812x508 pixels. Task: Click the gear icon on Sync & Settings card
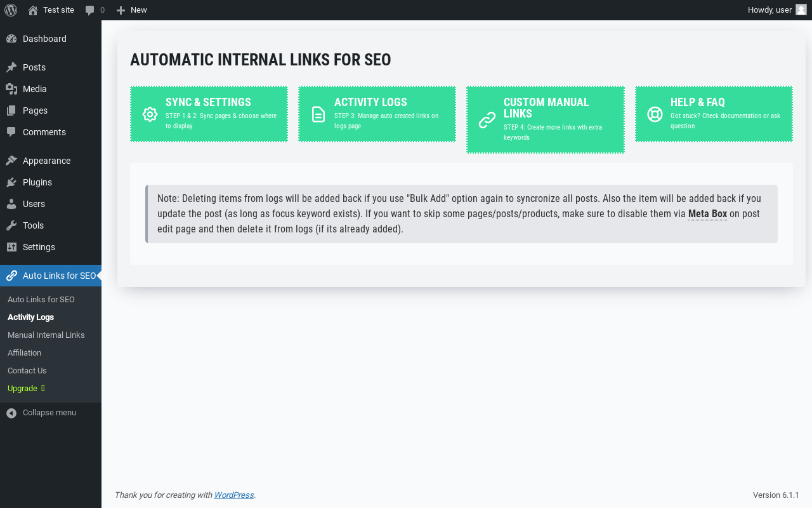pos(150,114)
